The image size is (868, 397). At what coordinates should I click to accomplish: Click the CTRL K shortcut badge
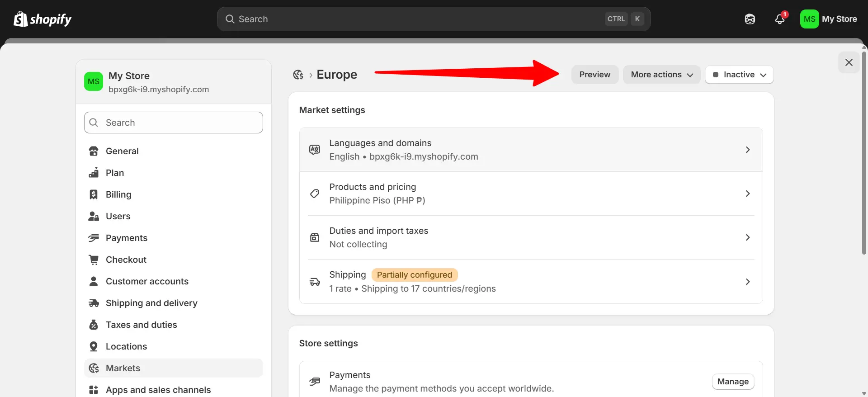[x=625, y=19]
